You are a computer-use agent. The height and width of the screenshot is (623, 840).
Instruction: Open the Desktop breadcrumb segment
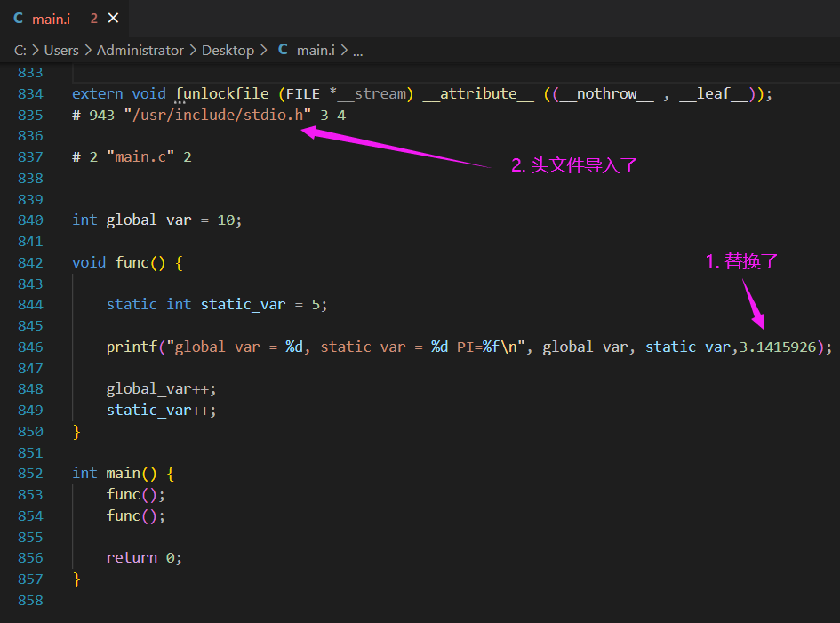[228, 51]
